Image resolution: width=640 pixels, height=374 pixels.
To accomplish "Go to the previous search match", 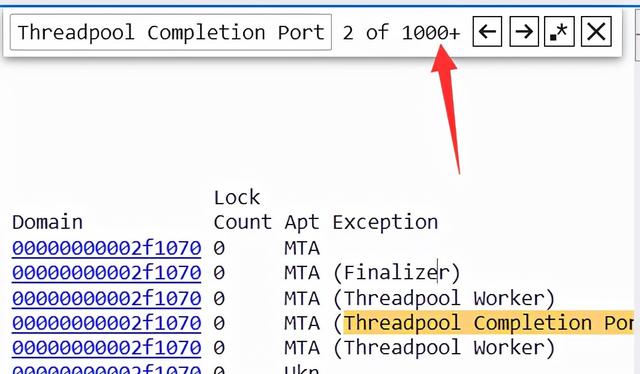I will coord(487,31).
